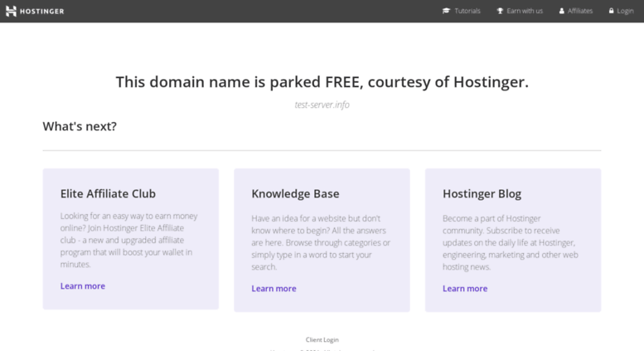Viewport: 644px width, 351px height.
Task: Click the Elite Affiliate Club description paragraph
Action: (129, 240)
